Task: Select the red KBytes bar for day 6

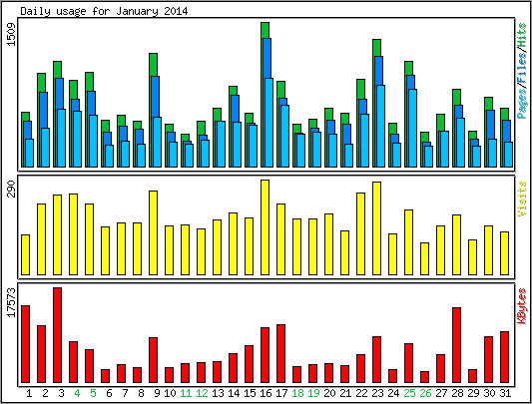Action: point(105,376)
